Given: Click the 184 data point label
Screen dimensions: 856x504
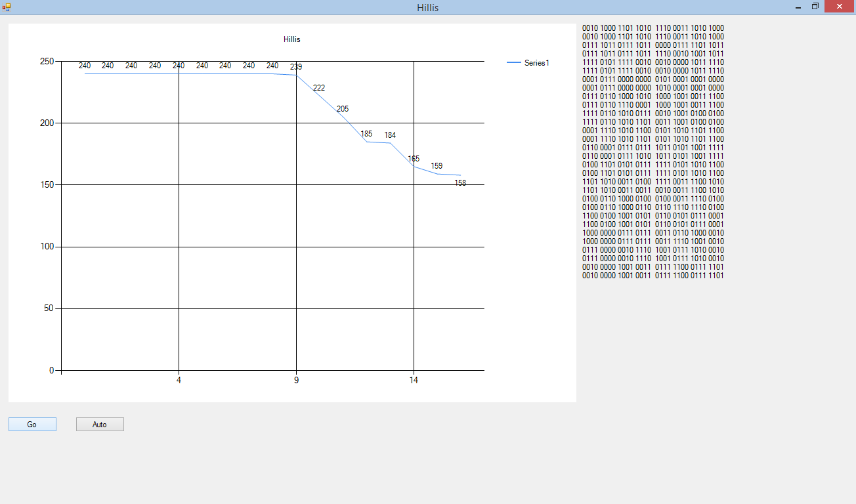Looking at the screenshot, I should click(390, 135).
